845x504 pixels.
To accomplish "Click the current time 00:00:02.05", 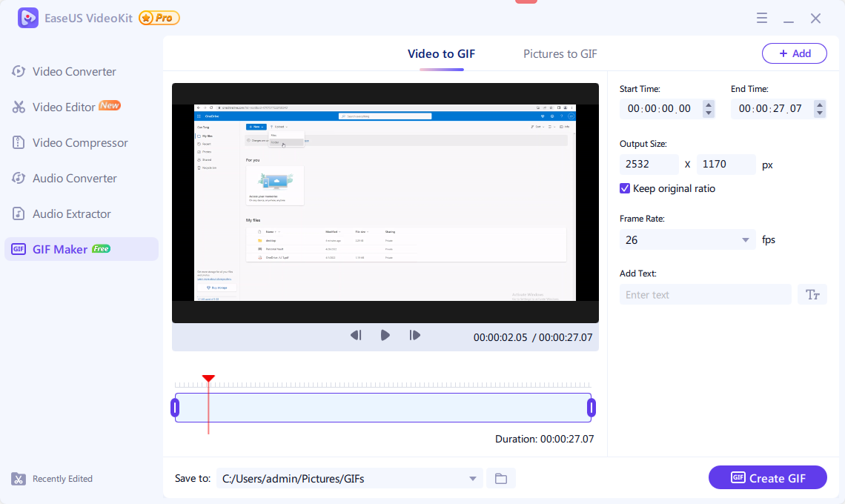I will point(500,337).
